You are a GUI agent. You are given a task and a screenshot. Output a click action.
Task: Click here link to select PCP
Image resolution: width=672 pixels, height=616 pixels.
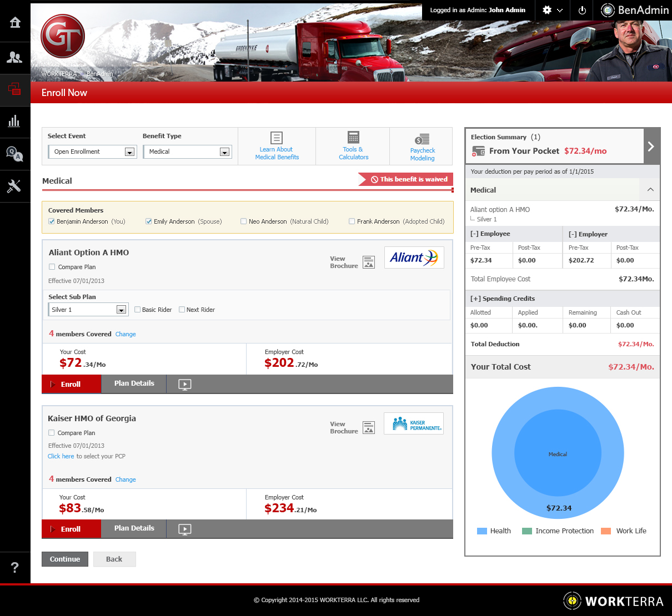tap(61, 456)
